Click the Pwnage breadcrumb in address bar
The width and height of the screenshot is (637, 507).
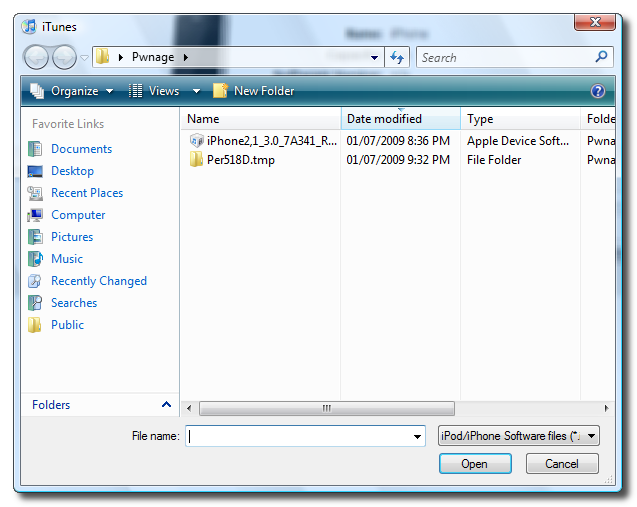pos(153,57)
